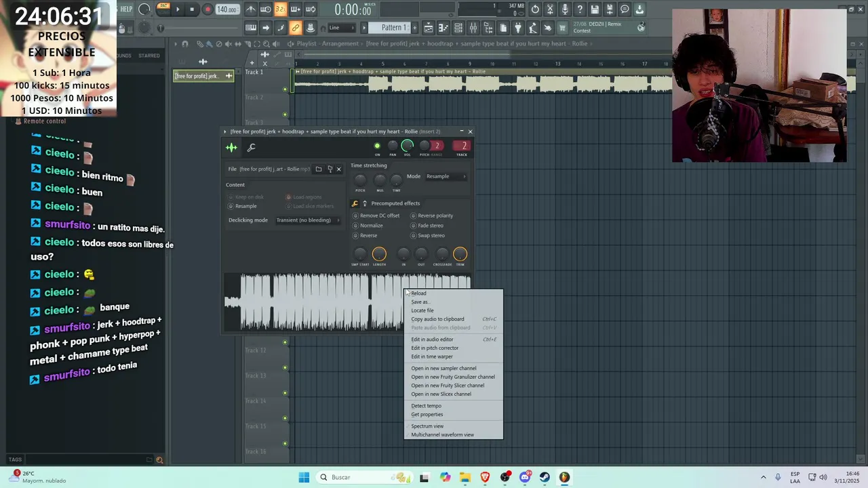Click the Precomputed effects wrench icon
This screenshot has width=868, height=488.
(355, 203)
